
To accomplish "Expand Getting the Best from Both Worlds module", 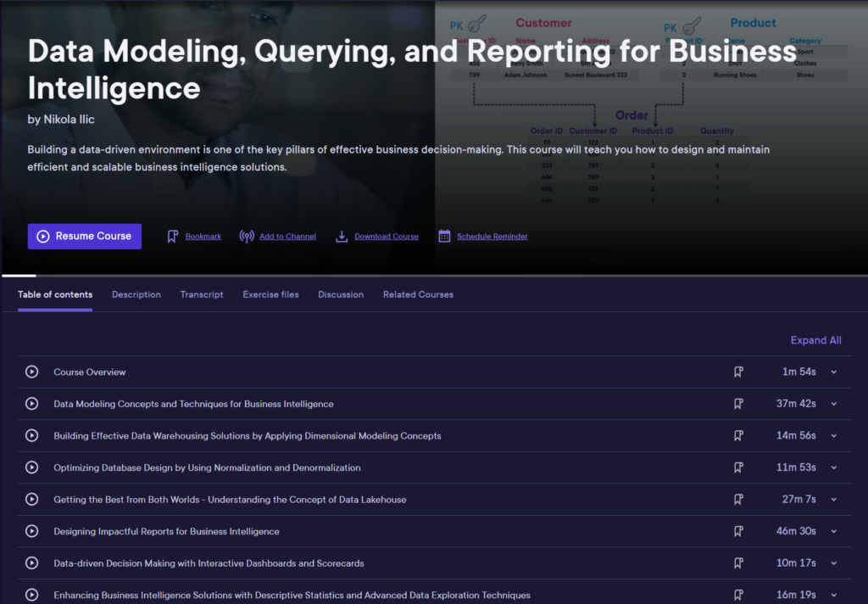I will click(834, 500).
